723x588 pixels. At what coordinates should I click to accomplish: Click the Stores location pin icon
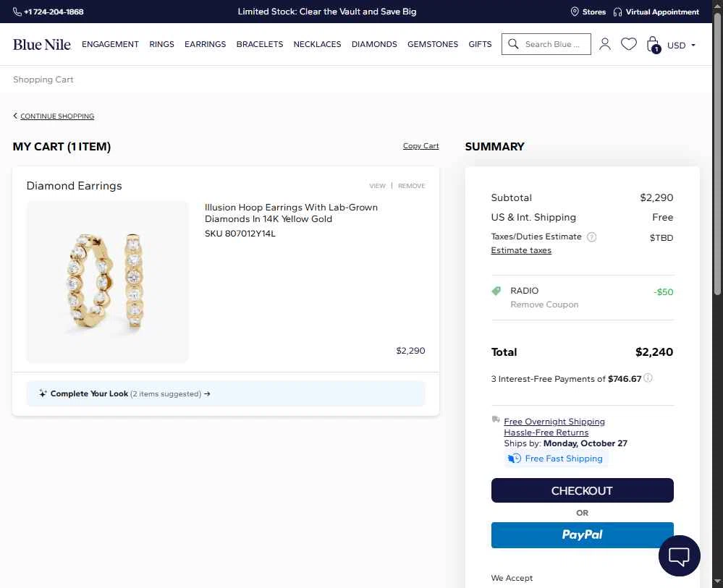(x=575, y=12)
